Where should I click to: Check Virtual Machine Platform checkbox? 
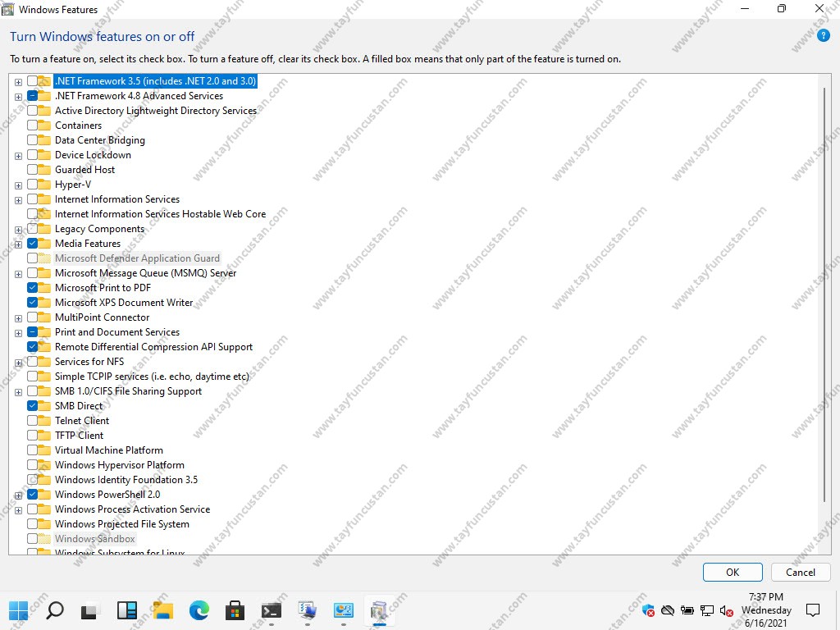coord(32,450)
